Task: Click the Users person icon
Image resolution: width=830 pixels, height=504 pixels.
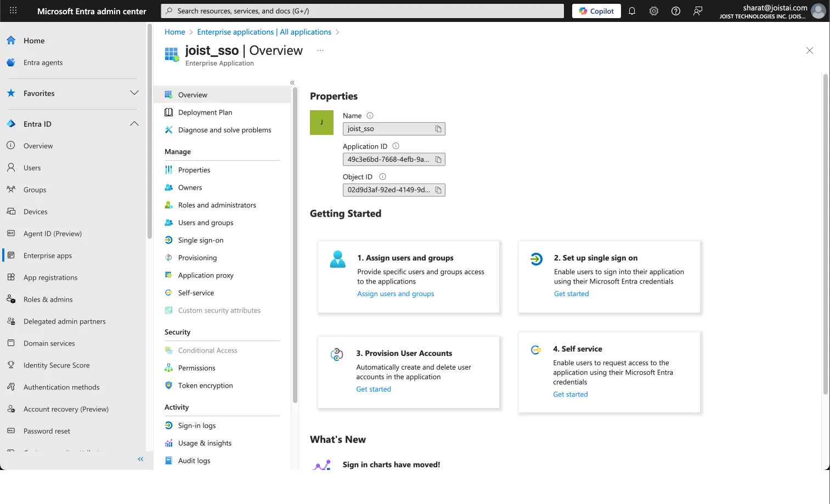Action: pos(11,167)
